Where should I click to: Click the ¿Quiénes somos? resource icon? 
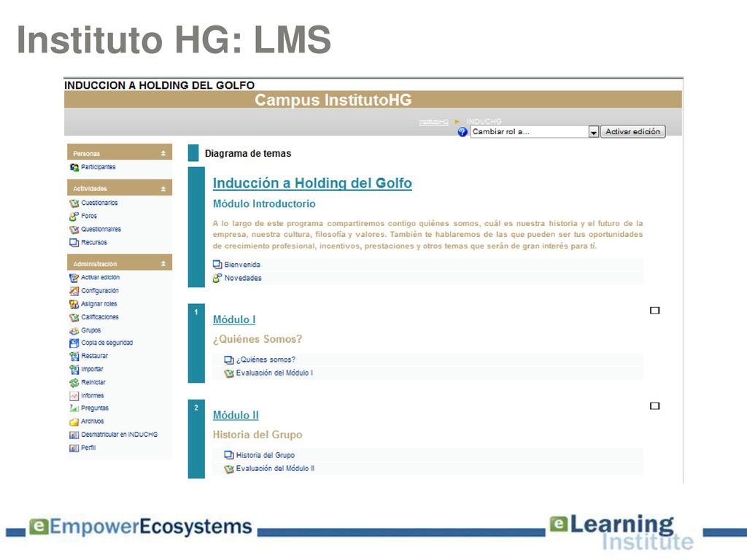coord(228,360)
